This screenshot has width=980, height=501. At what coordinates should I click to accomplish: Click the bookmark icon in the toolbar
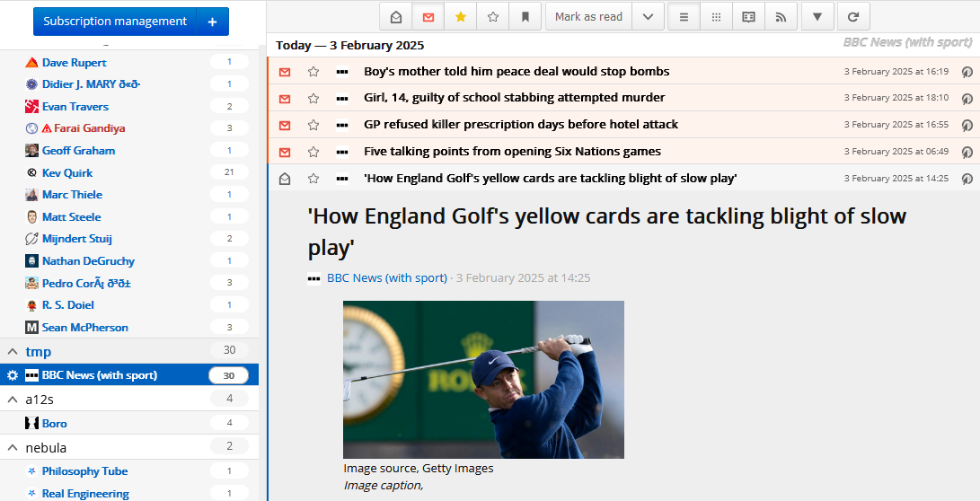click(x=525, y=17)
